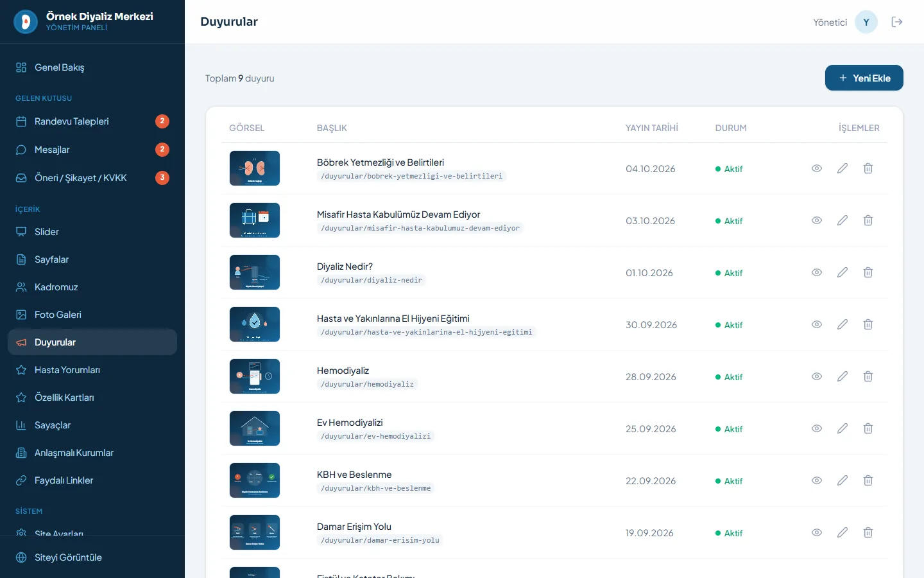Open the Faydalı Linkler page

click(92, 480)
